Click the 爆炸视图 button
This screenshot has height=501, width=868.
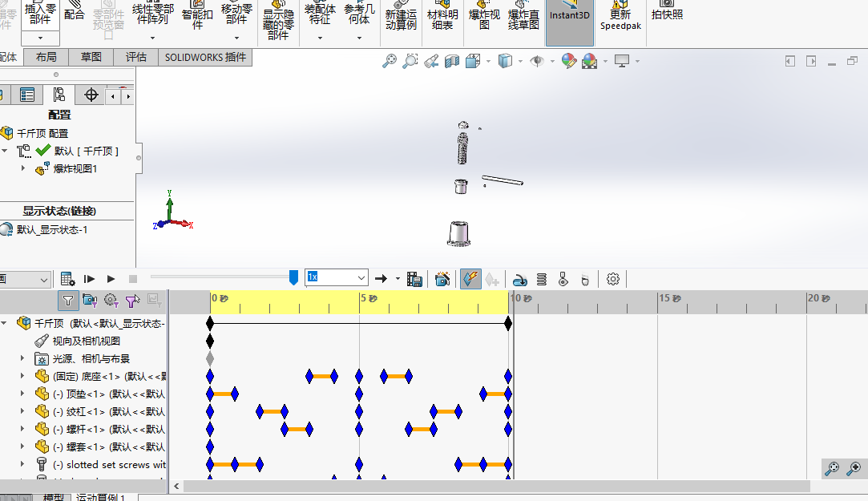[484, 17]
